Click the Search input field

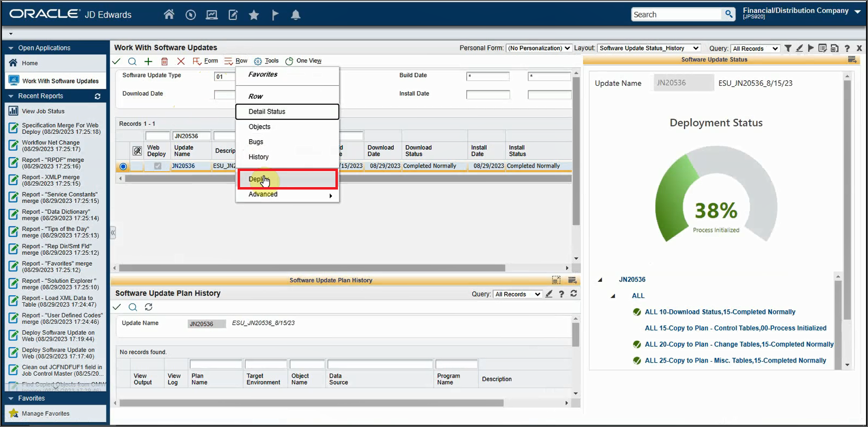pos(676,14)
